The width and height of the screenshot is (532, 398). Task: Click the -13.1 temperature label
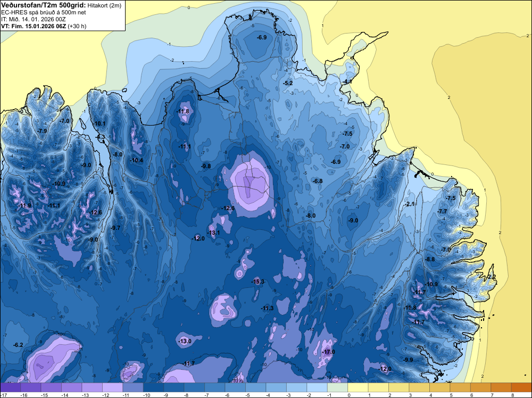pos(213,233)
